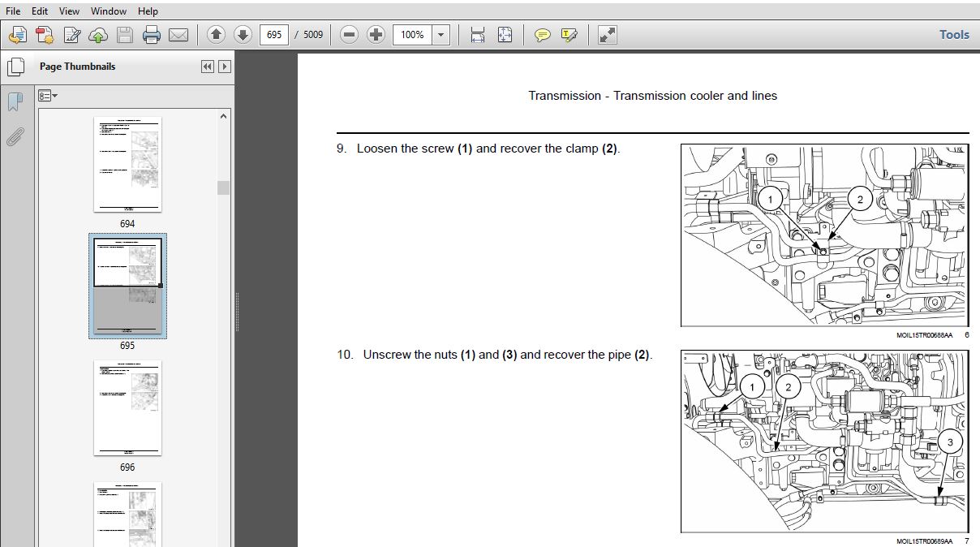Image resolution: width=980 pixels, height=547 pixels.
Task: Send the file by email with the envelope icon
Action: pyautogui.click(x=178, y=35)
